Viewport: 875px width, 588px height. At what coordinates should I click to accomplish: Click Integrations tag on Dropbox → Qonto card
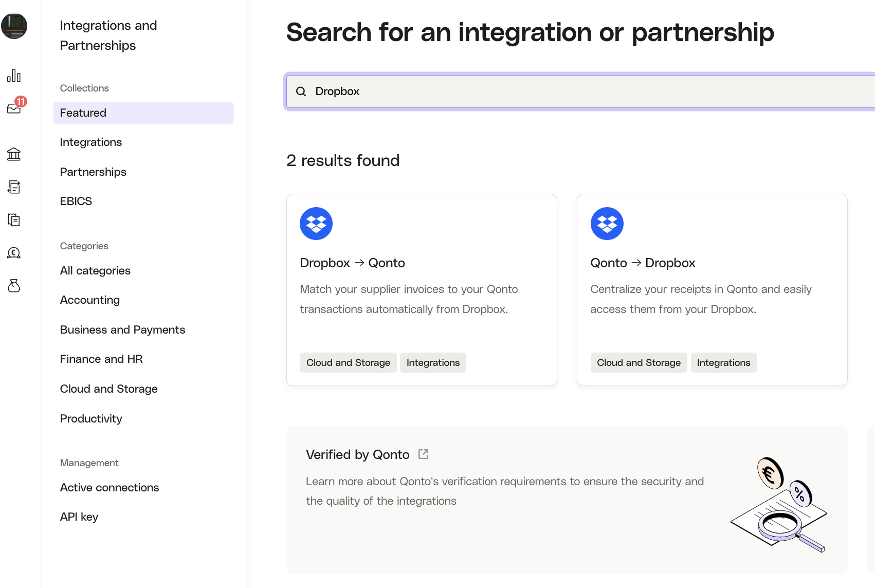click(433, 363)
